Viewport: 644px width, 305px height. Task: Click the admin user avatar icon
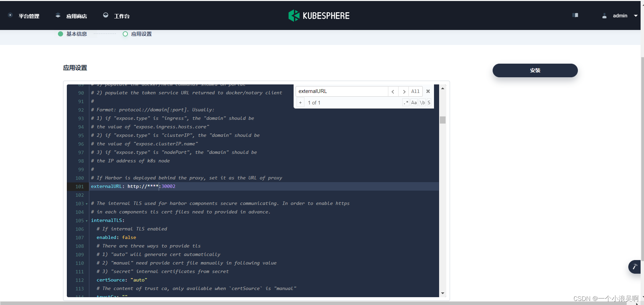click(604, 16)
